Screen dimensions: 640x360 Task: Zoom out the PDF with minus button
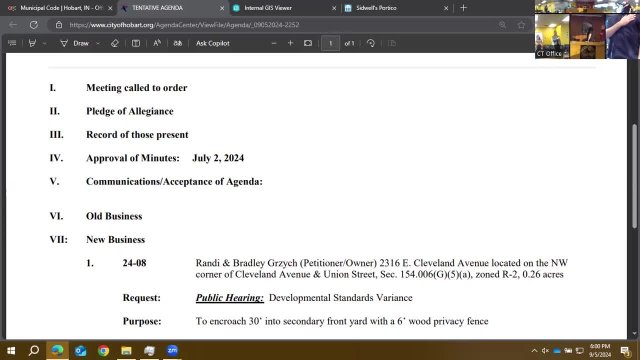[x=274, y=43]
